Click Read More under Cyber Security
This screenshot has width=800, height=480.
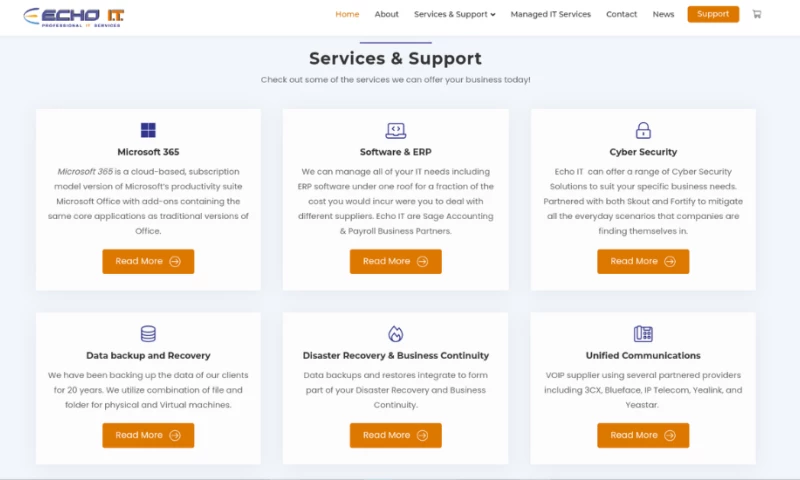click(x=643, y=261)
